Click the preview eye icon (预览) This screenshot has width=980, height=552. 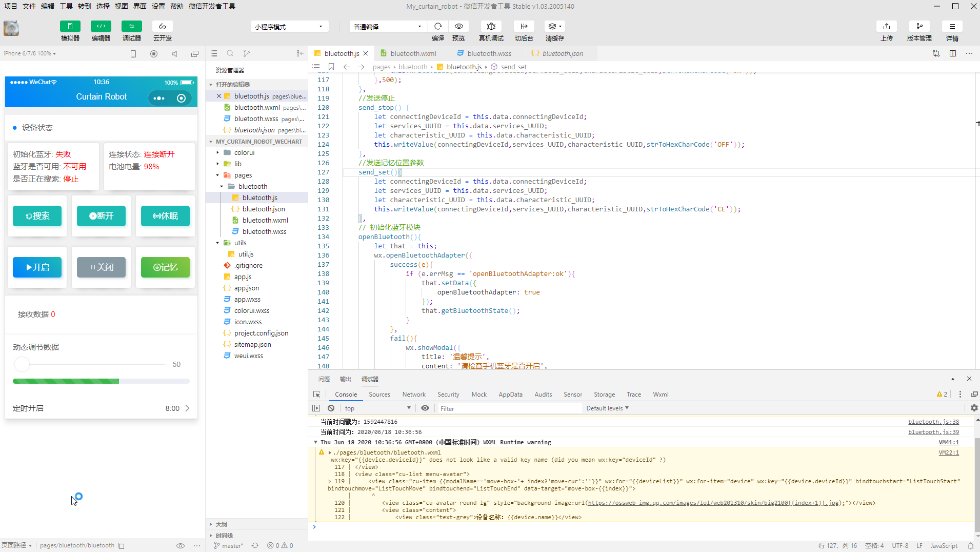pyautogui.click(x=459, y=26)
